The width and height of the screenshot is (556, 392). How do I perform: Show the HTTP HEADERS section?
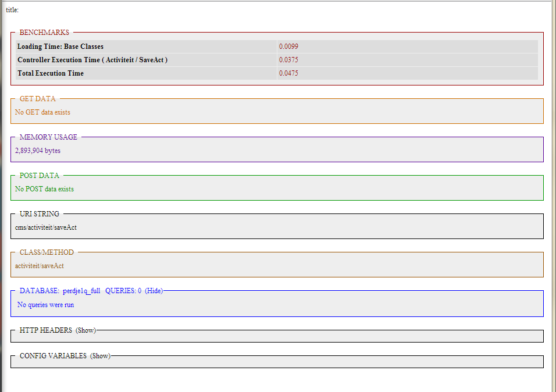coord(86,330)
